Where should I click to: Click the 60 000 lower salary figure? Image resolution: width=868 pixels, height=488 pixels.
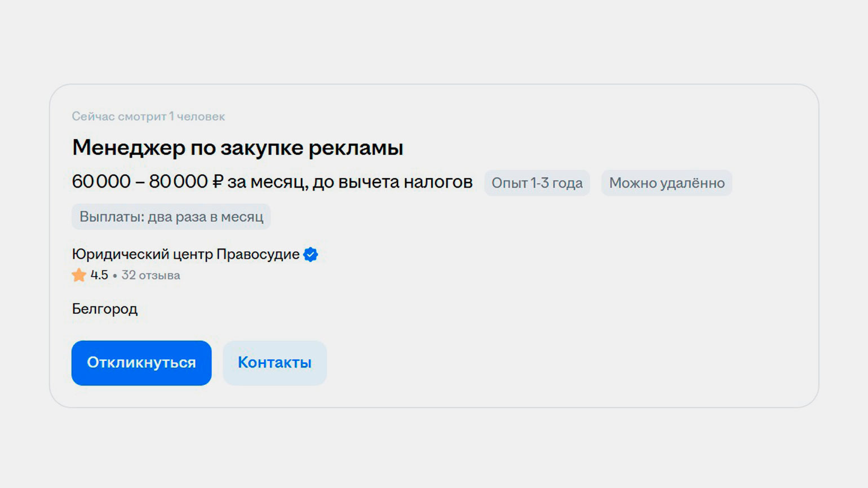[x=101, y=181]
